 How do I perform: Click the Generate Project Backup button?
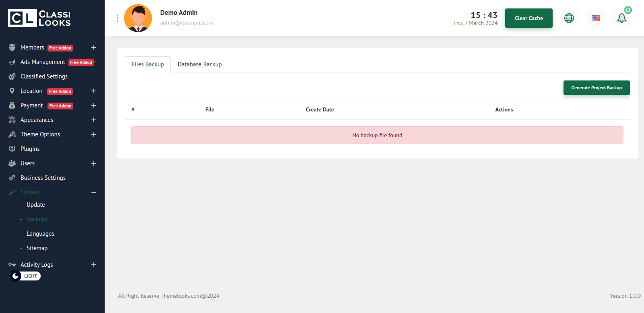point(596,88)
